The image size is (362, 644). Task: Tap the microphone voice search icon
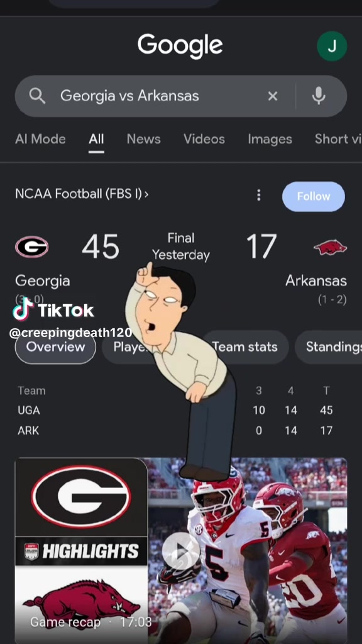coord(319,96)
